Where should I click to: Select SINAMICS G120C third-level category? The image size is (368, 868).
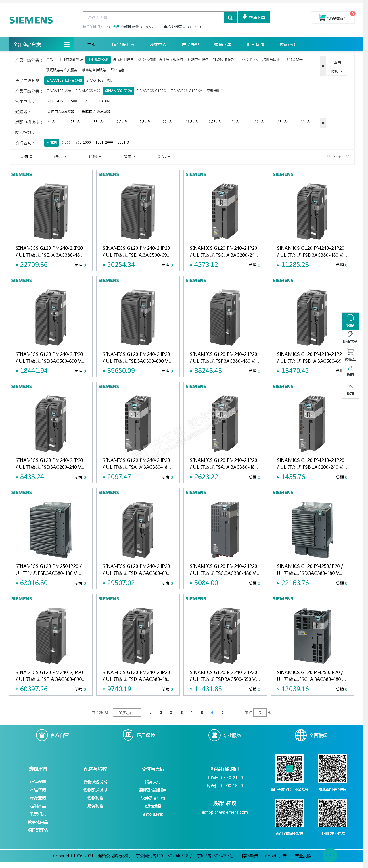pos(151,91)
